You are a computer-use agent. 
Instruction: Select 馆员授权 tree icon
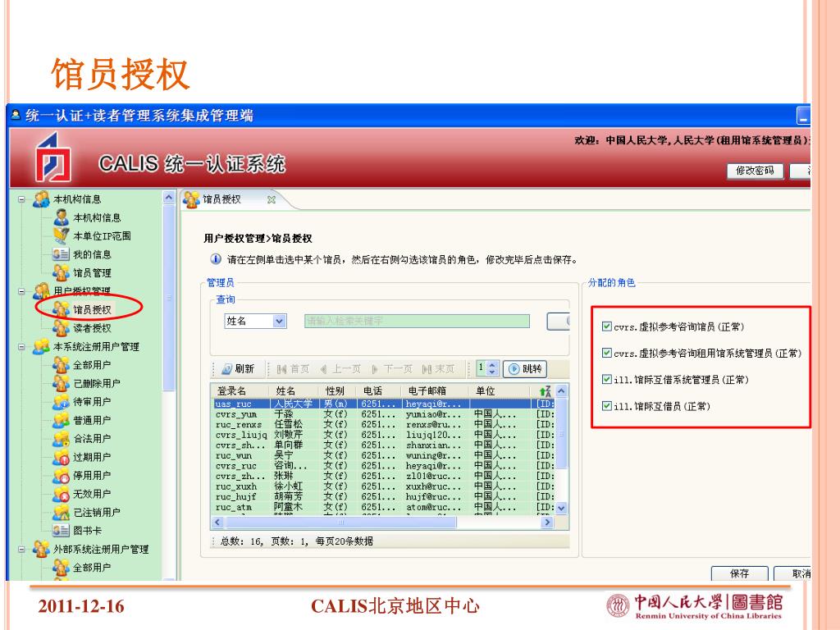(x=61, y=309)
